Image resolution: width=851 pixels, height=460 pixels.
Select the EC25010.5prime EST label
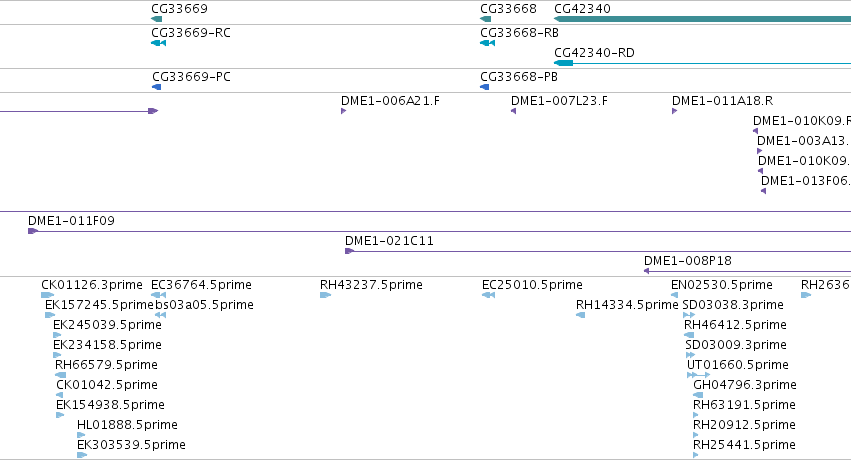[x=532, y=285]
